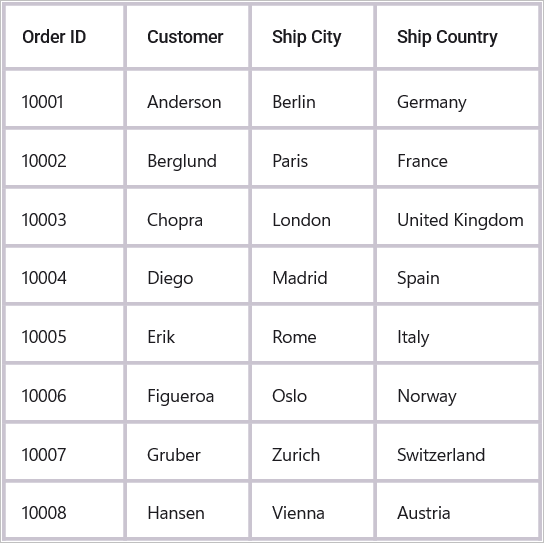
Task: Select the Ship Country column header
Action: point(458,36)
